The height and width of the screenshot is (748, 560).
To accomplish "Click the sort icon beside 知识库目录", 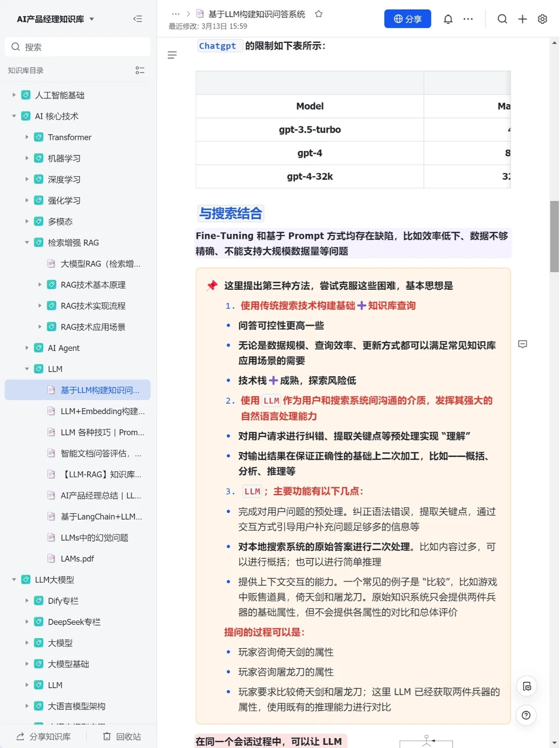I will (x=139, y=70).
